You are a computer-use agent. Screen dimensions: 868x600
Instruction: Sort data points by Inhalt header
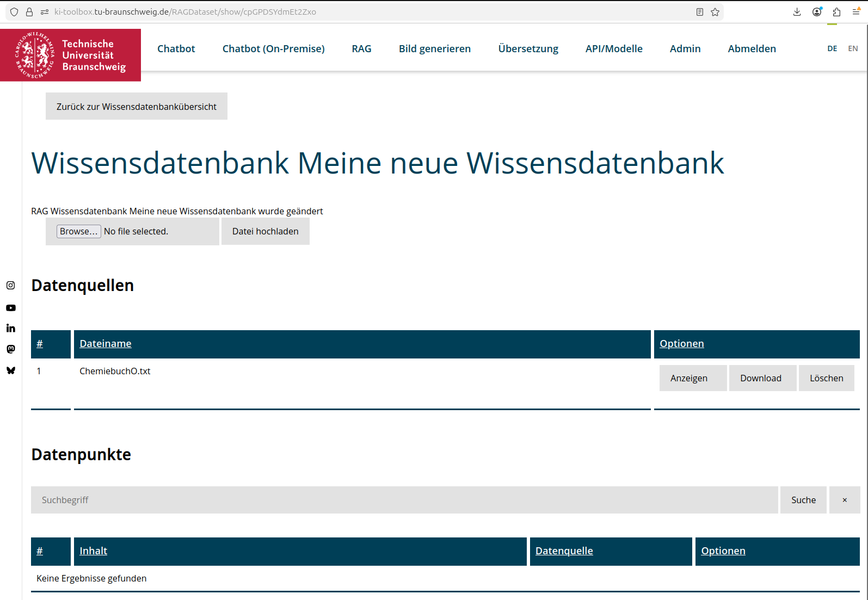(x=94, y=551)
